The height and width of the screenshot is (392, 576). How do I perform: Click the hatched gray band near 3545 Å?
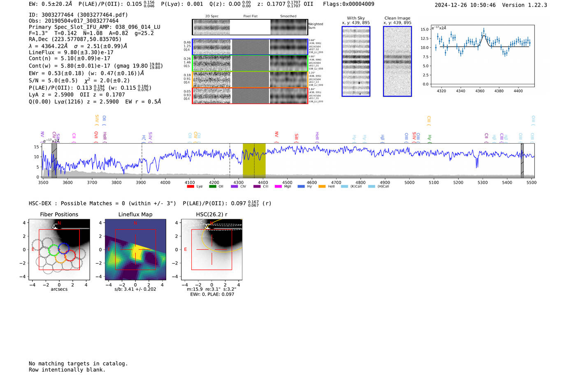(54, 160)
